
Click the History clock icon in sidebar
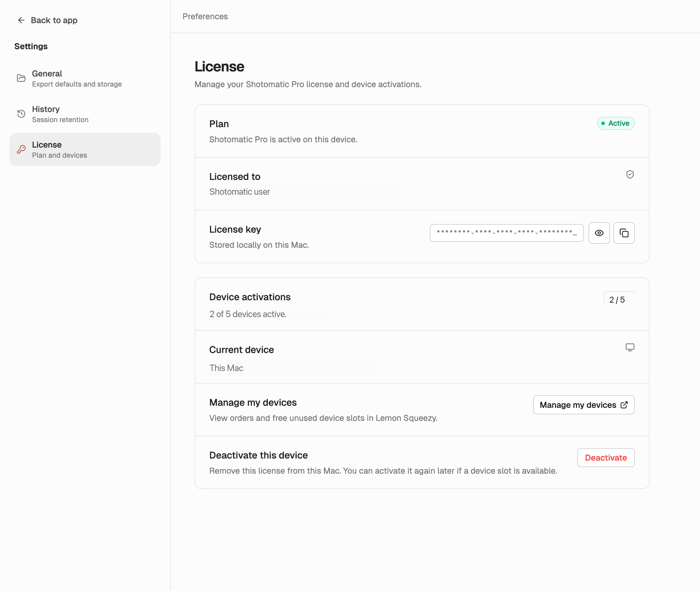[21, 114]
